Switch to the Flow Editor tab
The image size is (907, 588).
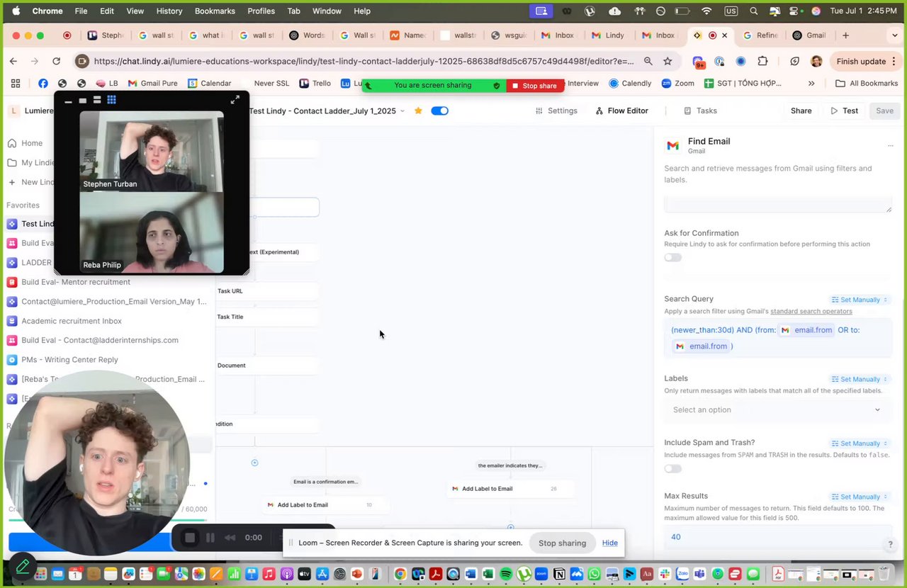[x=621, y=111]
